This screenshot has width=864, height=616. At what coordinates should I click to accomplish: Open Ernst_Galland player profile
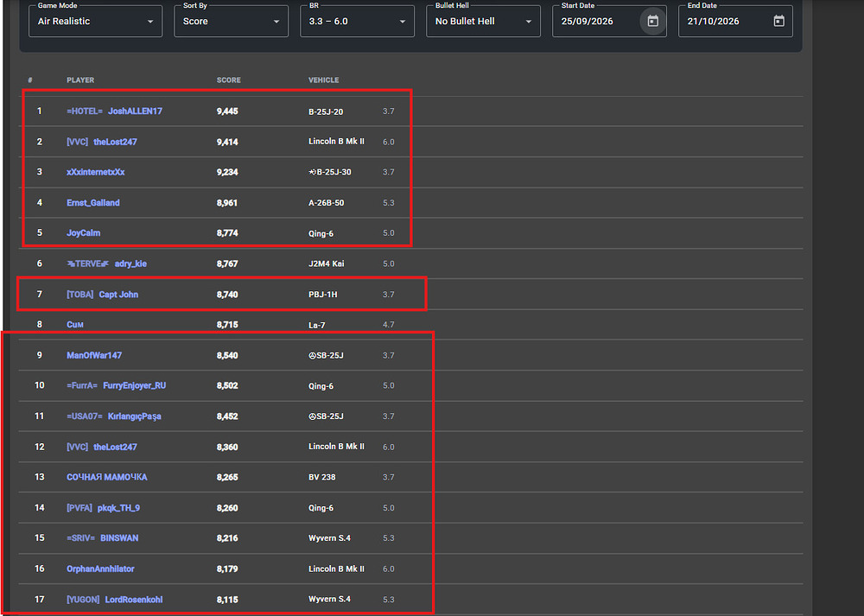93,203
